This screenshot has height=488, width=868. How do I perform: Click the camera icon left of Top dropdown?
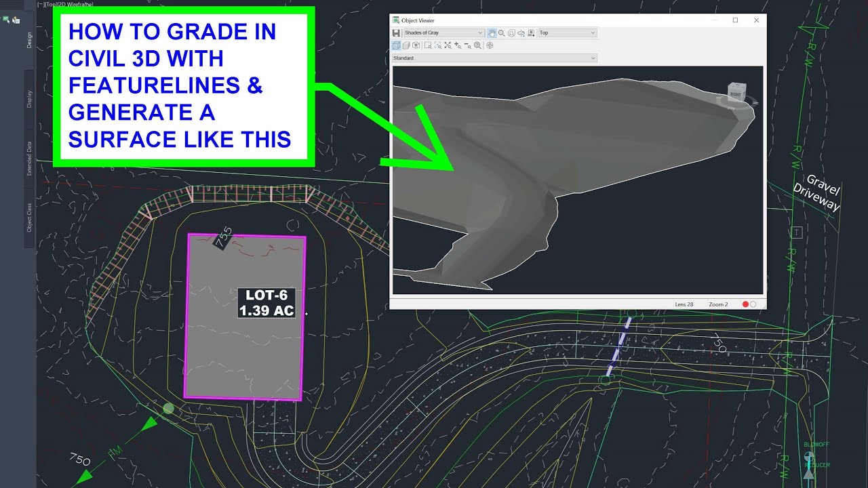pyautogui.click(x=531, y=33)
